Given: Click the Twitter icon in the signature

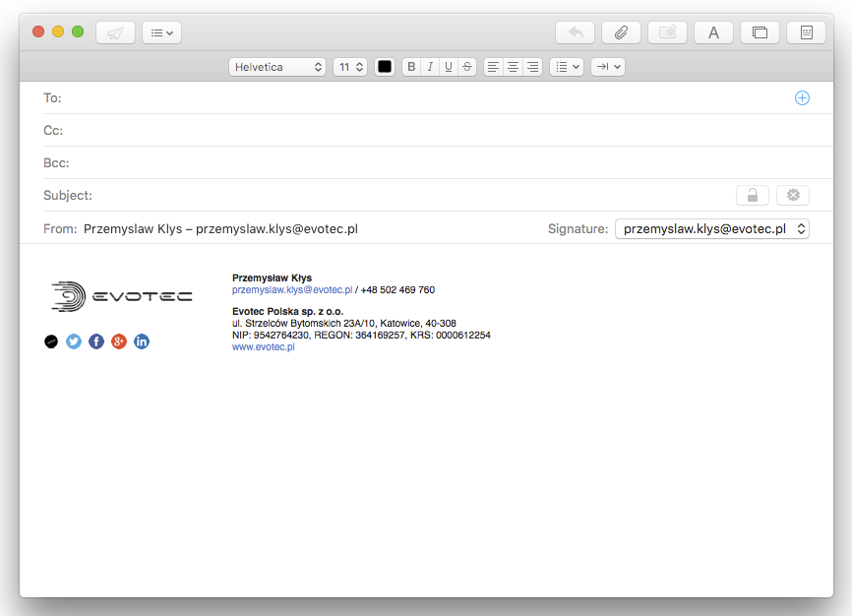Looking at the screenshot, I should point(73,341).
